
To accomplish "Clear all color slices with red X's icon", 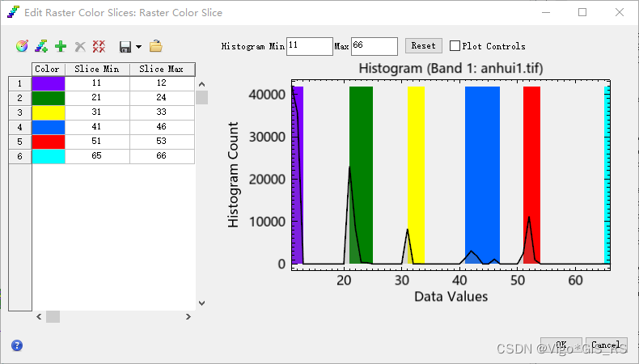I will (x=99, y=46).
